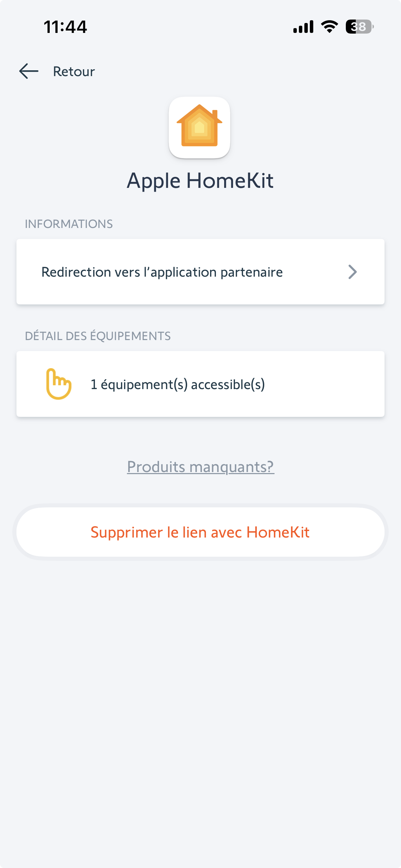Tap the Apple HomeKit page title

coord(200,181)
